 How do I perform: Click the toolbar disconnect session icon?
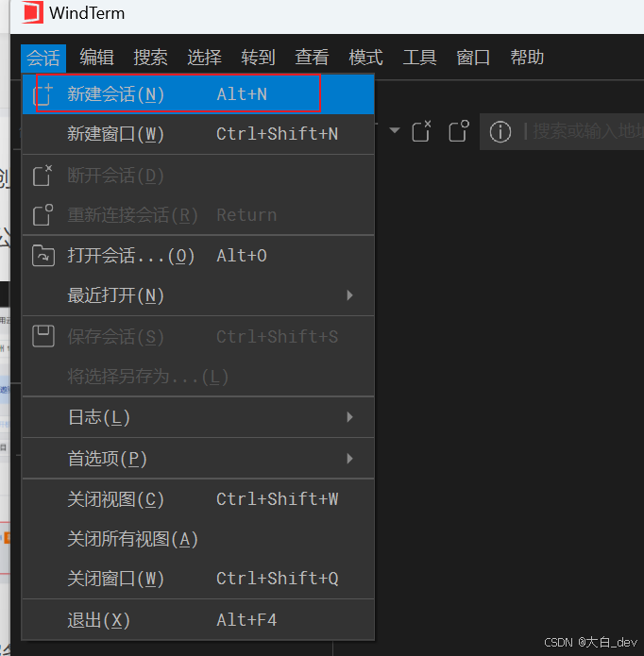pyautogui.click(x=421, y=131)
